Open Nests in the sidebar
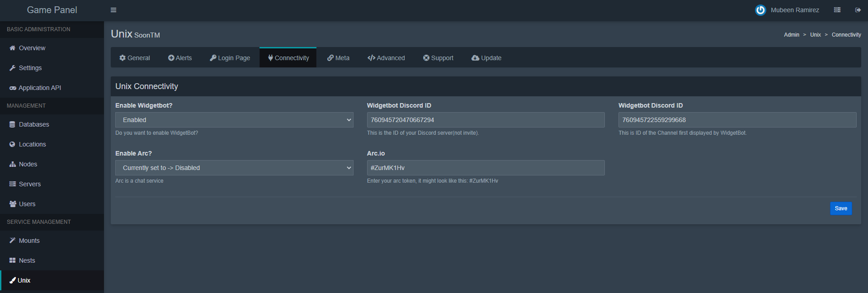The width and height of the screenshot is (868, 293). click(x=27, y=260)
